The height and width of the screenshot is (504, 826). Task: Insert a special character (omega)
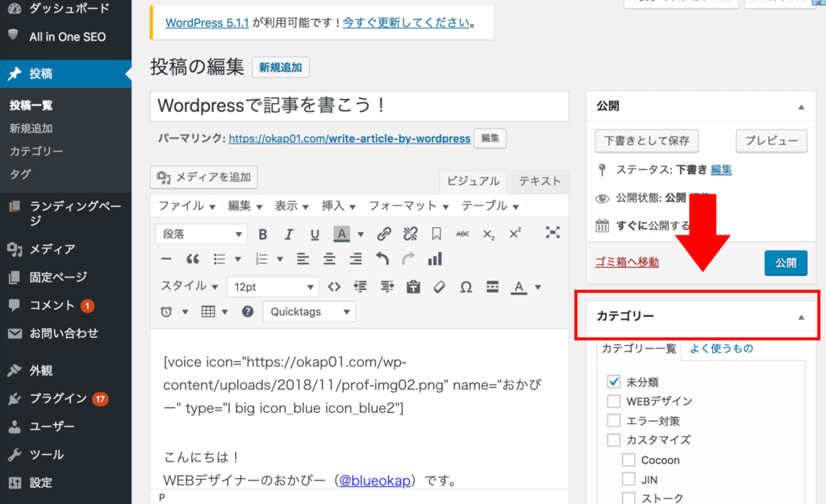pos(465,287)
